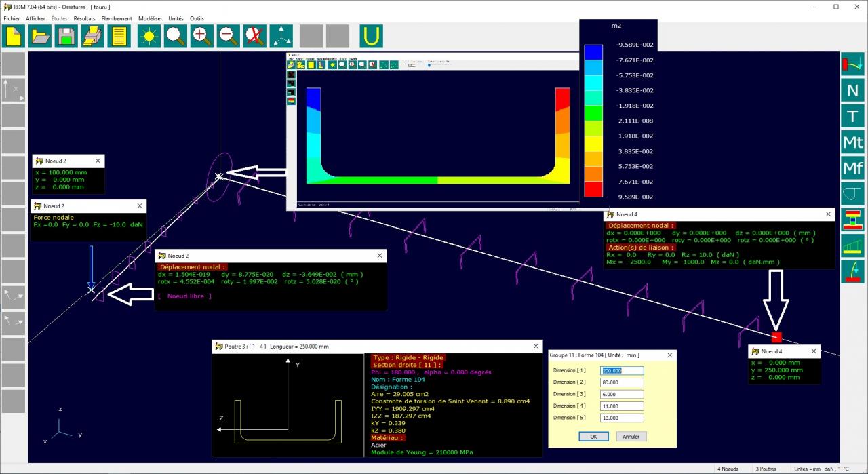This screenshot has height=474, width=868.
Task: Open the Fichier menu
Action: click(x=12, y=18)
